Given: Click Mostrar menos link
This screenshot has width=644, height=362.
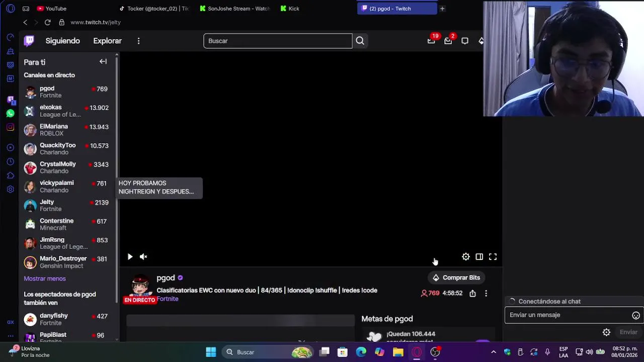Looking at the screenshot, I should [x=45, y=279].
